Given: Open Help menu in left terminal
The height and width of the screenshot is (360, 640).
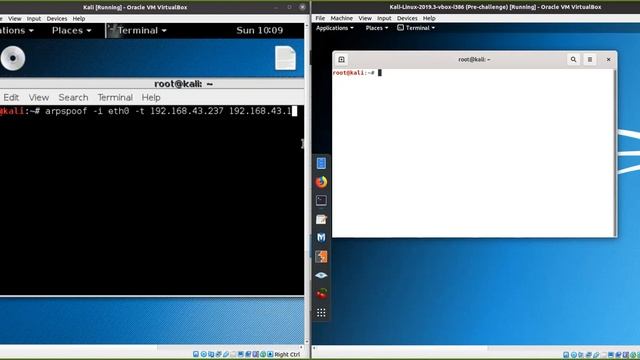Looking at the screenshot, I should [x=151, y=98].
